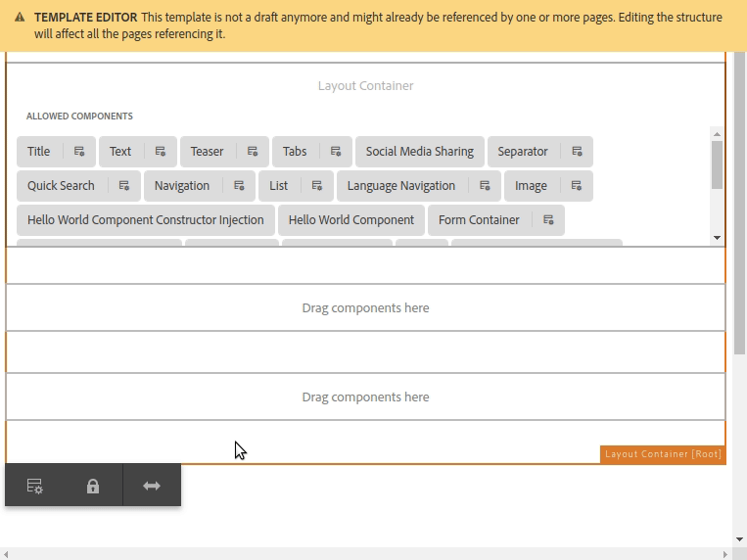This screenshot has width=747, height=560.
Task: Open container policy from bottom toolbar
Action: pos(34,486)
